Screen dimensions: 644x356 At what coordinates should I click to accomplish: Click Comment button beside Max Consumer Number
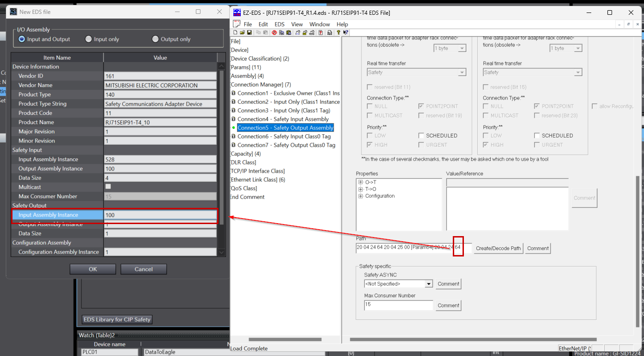pyautogui.click(x=448, y=305)
